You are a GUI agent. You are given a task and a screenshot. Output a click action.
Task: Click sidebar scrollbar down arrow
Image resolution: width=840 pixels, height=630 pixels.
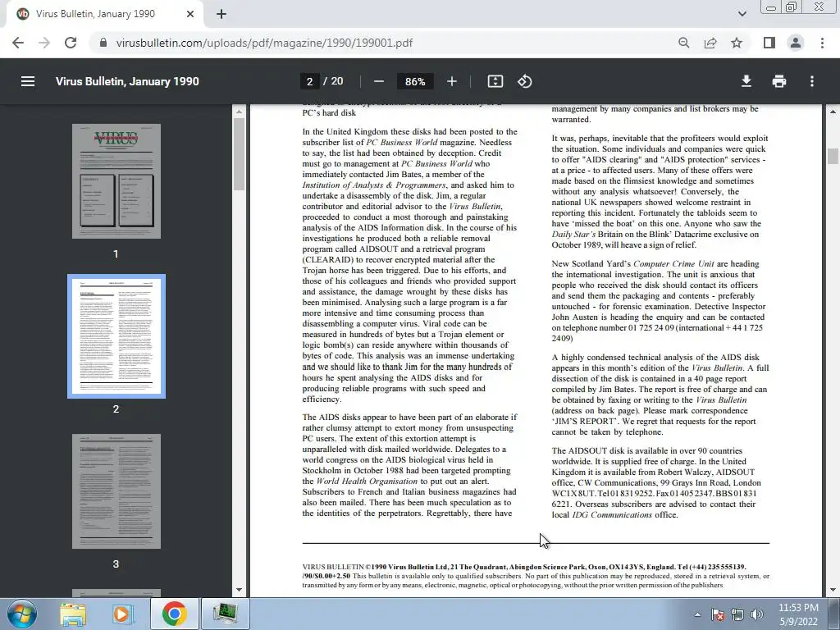(239, 590)
